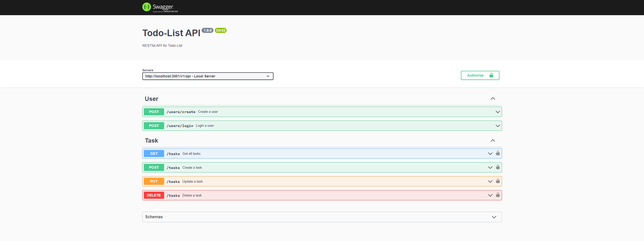Click 'Get all tasks' description
The width and height of the screenshot is (644, 241).
tap(191, 154)
